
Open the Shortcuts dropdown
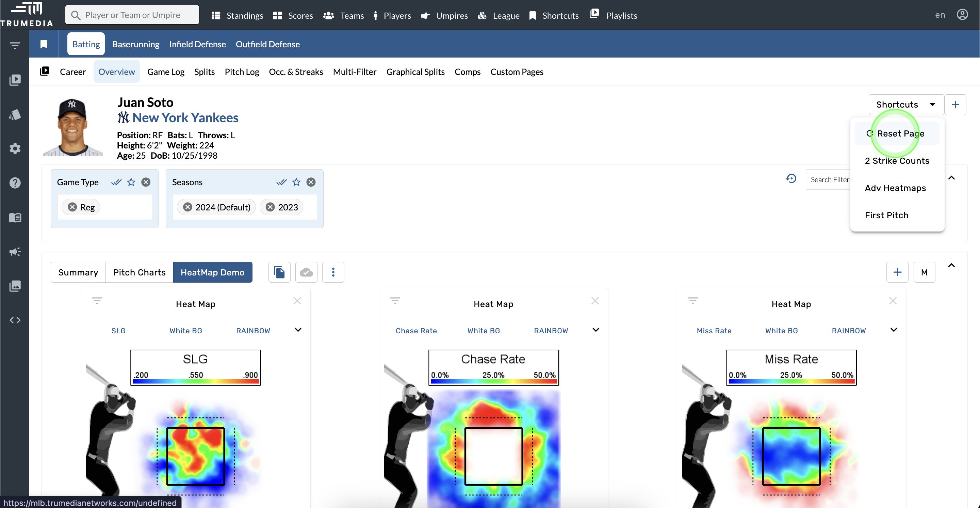(x=906, y=105)
